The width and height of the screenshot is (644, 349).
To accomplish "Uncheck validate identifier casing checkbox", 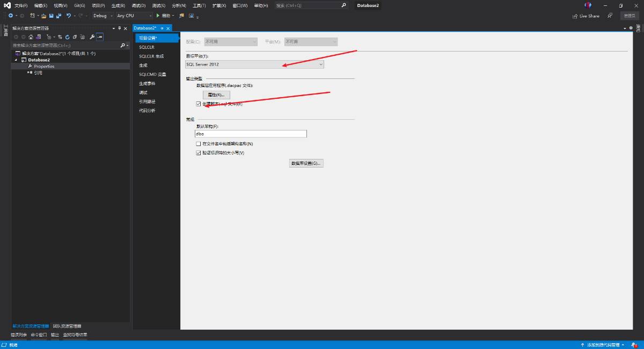I will tap(199, 153).
